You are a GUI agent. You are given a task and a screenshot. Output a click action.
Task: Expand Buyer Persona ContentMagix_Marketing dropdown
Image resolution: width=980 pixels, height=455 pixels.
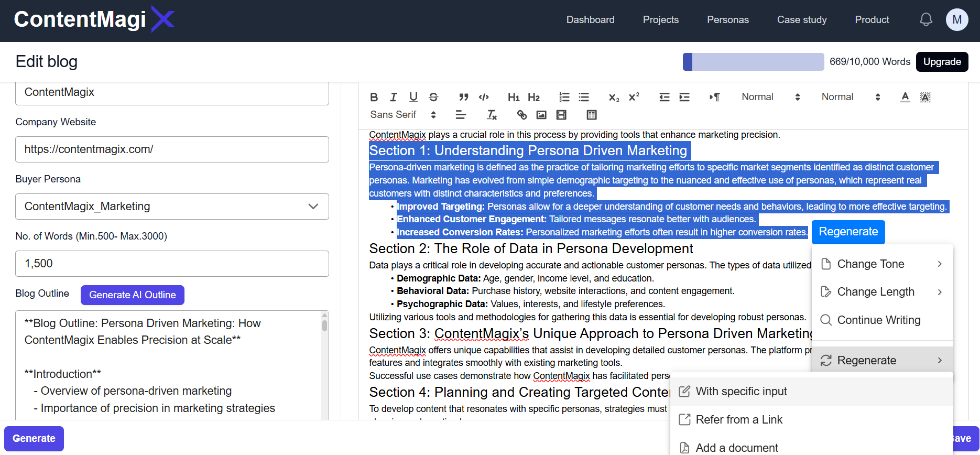[x=172, y=207]
